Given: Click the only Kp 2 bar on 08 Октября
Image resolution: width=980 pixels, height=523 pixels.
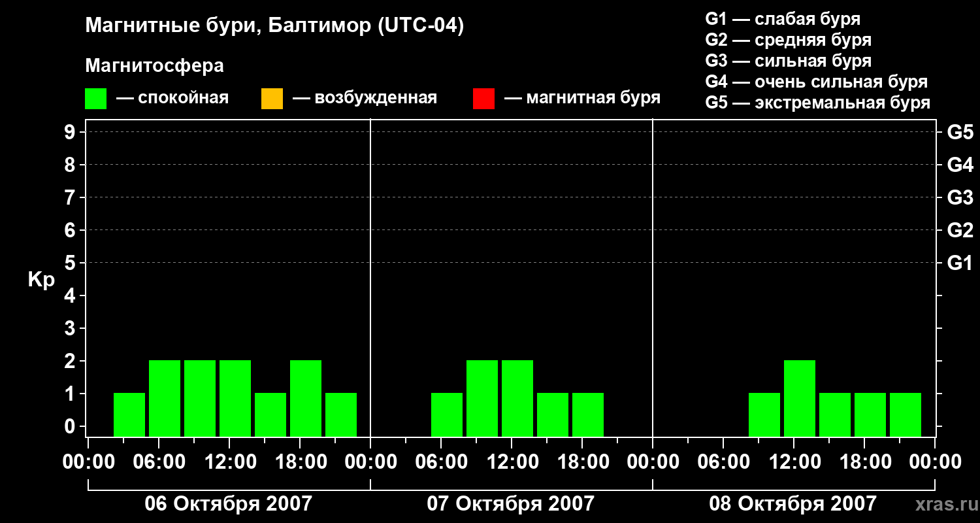Looking at the screenshot, I should point(800,398).
